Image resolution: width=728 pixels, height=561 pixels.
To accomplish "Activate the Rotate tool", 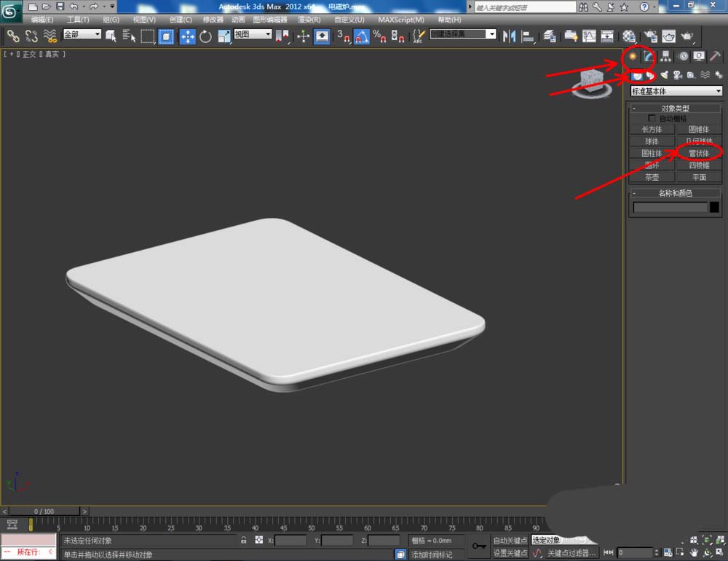I will click(205, 36).
